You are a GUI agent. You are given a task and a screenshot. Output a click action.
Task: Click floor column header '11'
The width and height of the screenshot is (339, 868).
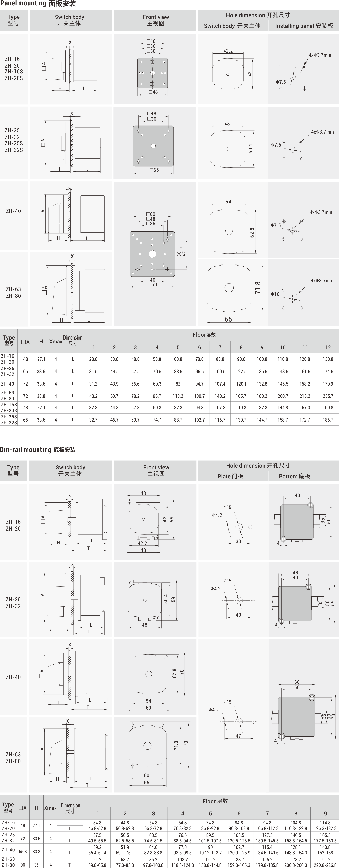click(x=305, y=347)
